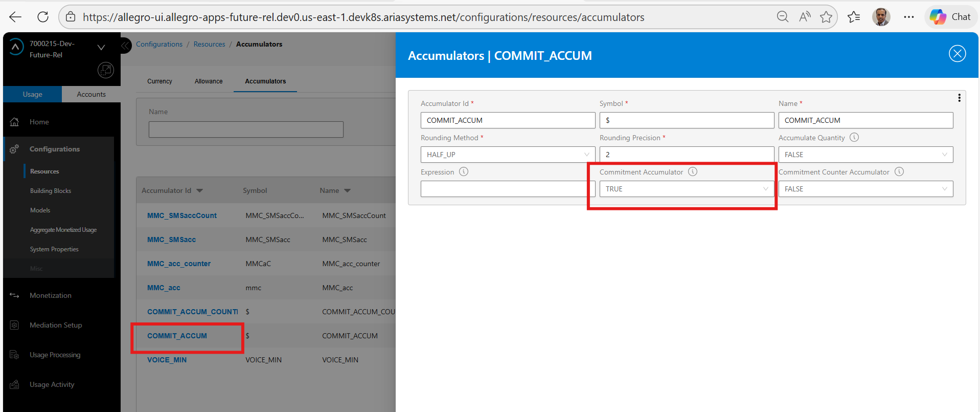Open the Commitment Accumulator TRUE dropdown
The width and height of the screenshot is (980, 412).
(686, 189)
